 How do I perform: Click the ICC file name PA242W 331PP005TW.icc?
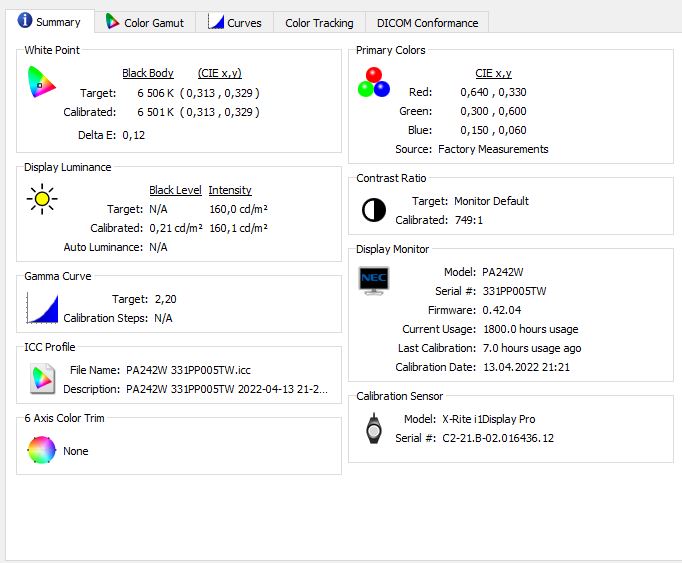tap(188, 370)
